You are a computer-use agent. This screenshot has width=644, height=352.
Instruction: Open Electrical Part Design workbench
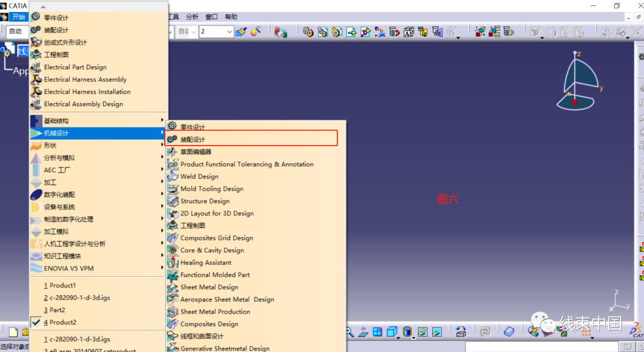pos(98,67)
